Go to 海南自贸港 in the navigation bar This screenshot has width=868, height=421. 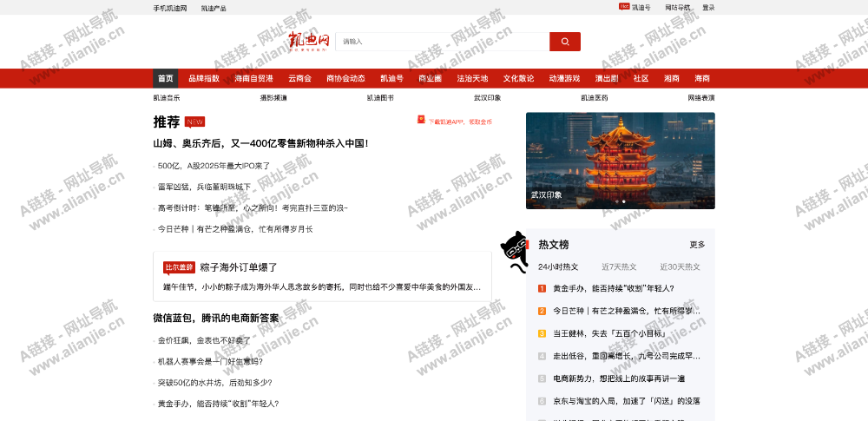253,79
